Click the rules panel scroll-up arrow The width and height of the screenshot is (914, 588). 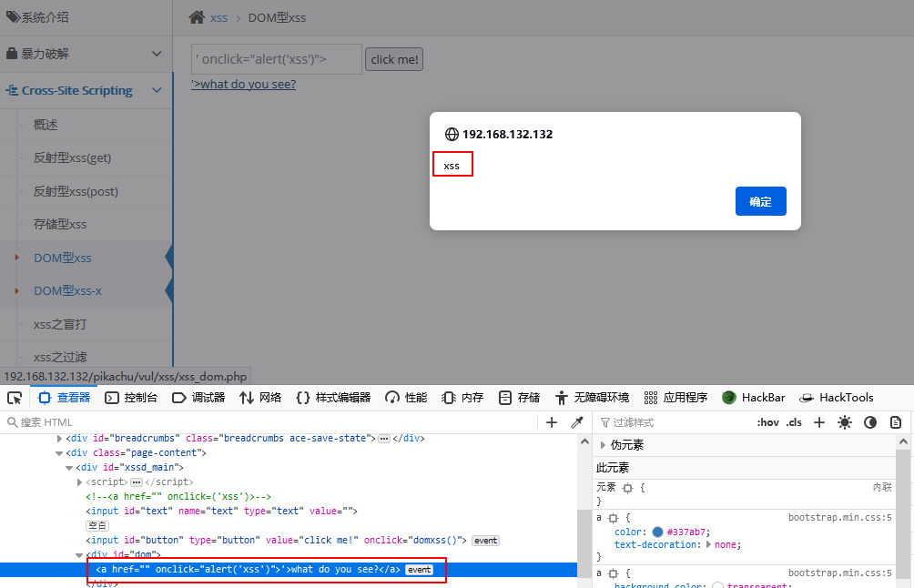tap(903, 442)
